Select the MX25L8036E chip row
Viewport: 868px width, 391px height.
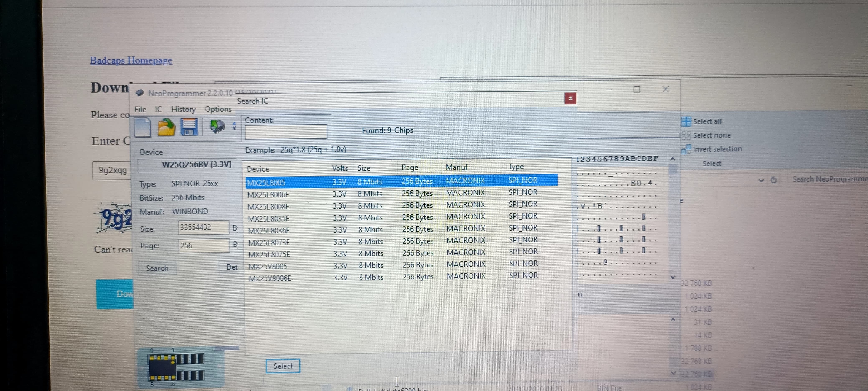click(x=269, y=231)
